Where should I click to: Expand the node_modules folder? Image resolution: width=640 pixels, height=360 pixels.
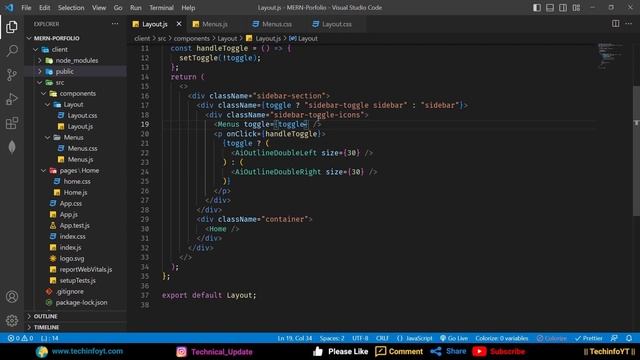76,60
